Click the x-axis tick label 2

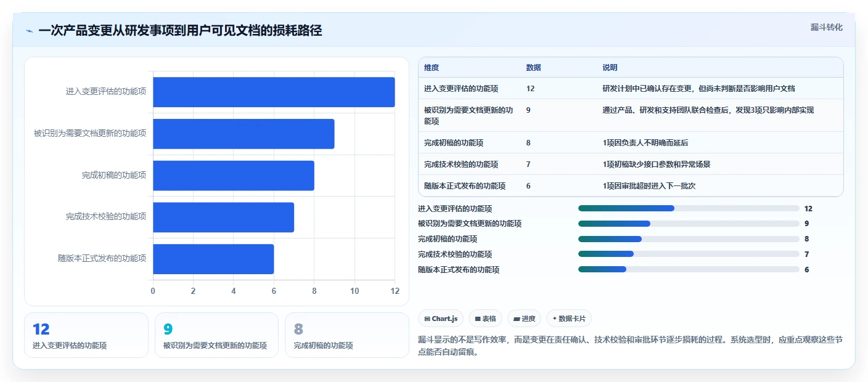(x=193, y=291)
